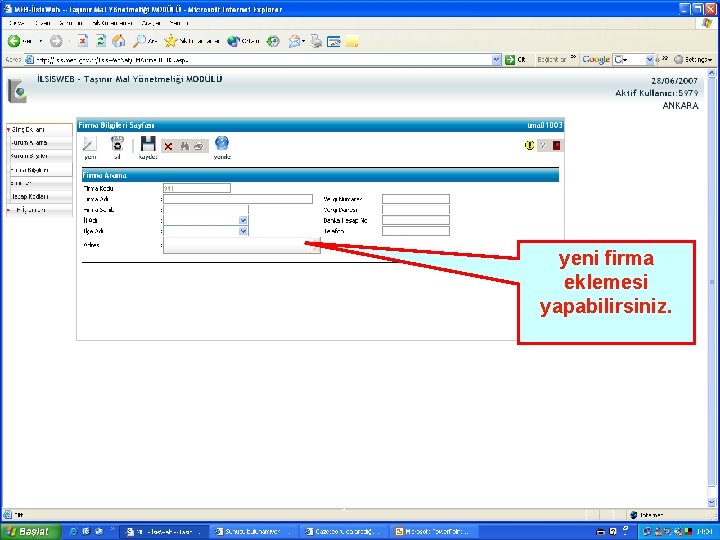Screen dimensions: 720x540
Task: Open the second IE menu bar item
Action: [43, 22]
